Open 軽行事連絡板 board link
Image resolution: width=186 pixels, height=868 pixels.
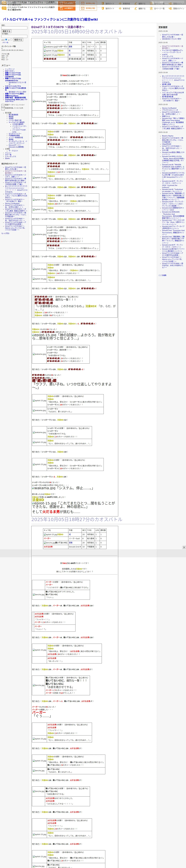(13, 115)
